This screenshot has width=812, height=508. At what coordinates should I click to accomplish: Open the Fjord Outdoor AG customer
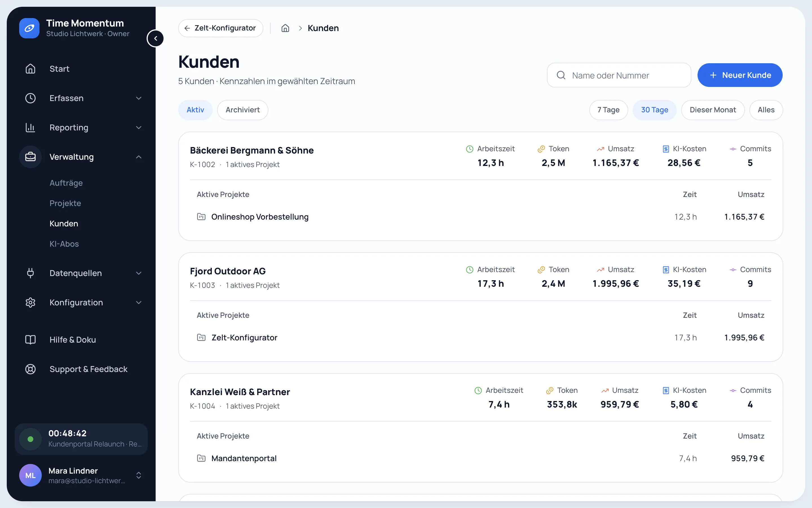point(228,271)
